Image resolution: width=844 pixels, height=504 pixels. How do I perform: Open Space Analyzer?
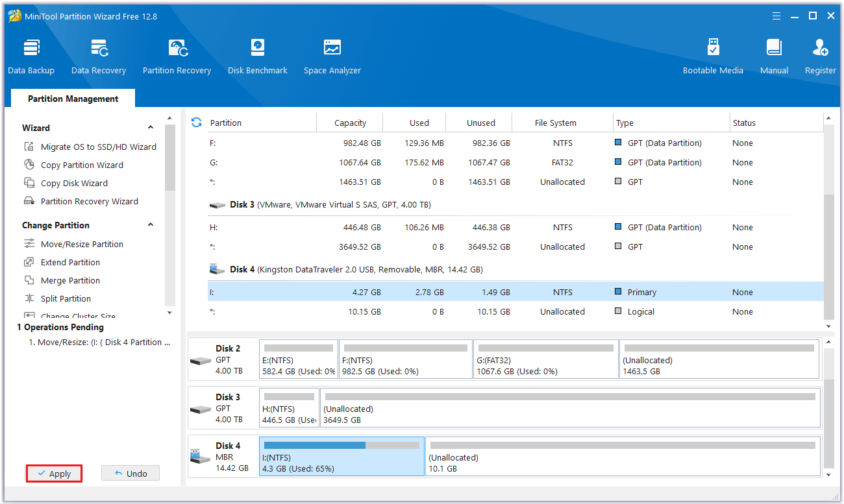332,57
